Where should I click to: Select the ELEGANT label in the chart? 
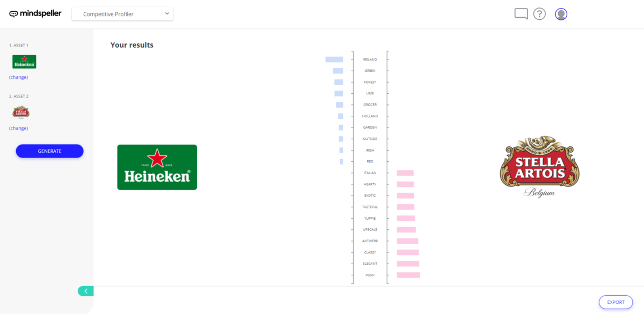coord(370,264)
